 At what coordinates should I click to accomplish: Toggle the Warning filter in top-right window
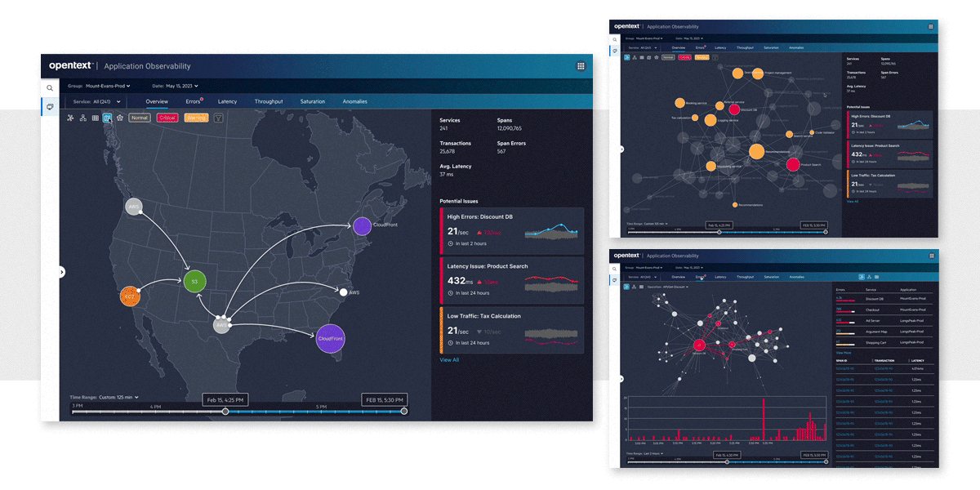point(701,58)
